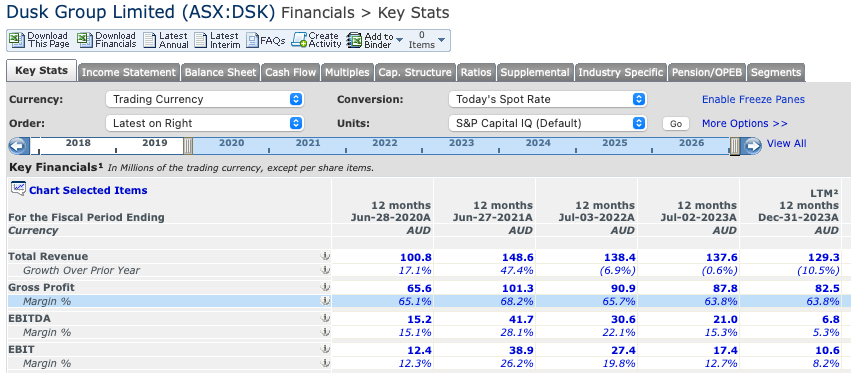The width and height of the screenshot is (851, 373).
Task: Click the timeline left arrow button
Action: click(18, 146)
